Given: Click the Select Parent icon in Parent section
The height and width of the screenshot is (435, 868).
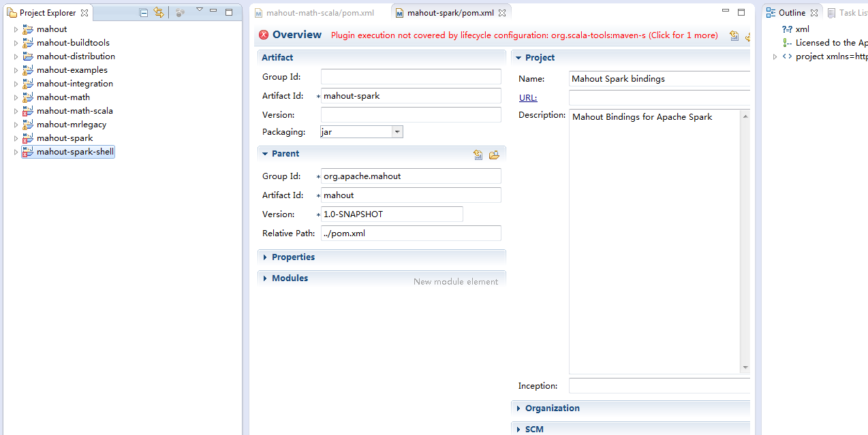Looking at the screenshot, I should point(478,155).
